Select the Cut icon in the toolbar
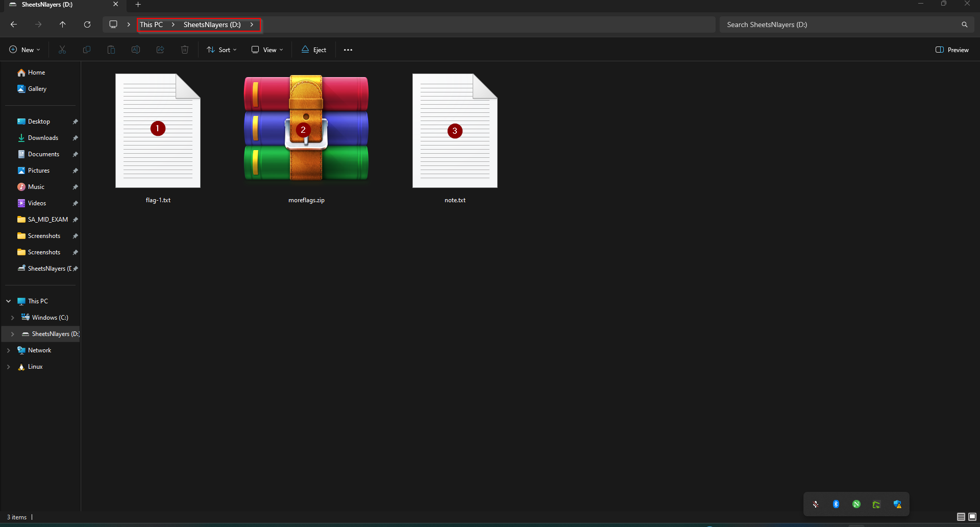Screen dimensions: 980x527 point(62,50)
